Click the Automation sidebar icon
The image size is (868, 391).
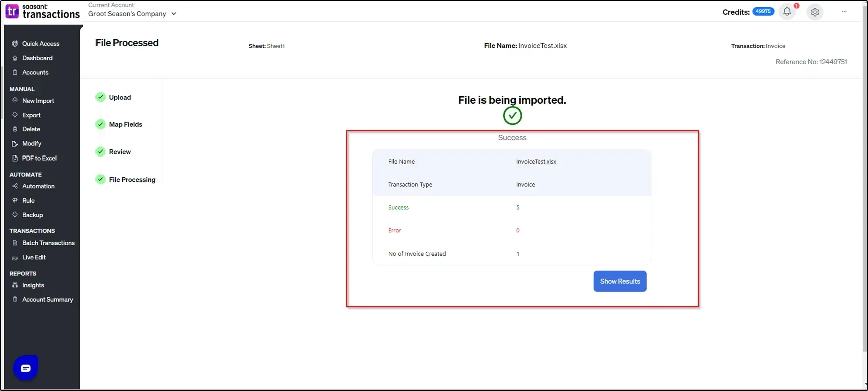coord(15,186)
